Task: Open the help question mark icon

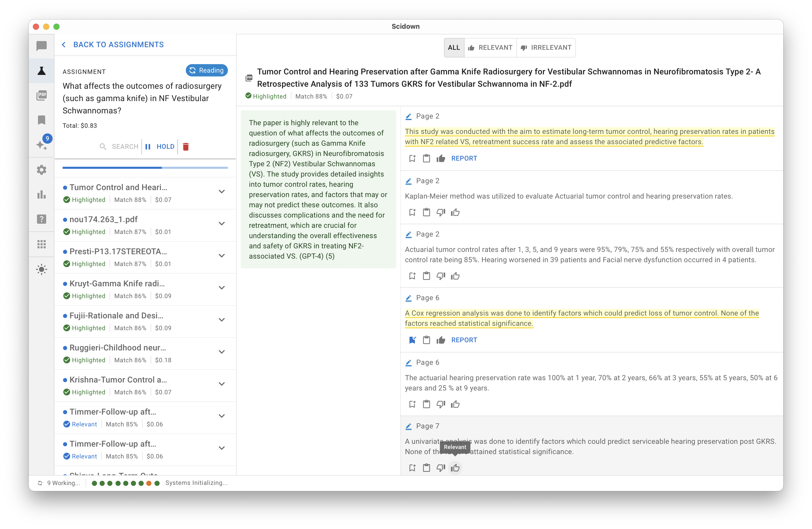Action: pyautogui.click(x=41, y=219)
